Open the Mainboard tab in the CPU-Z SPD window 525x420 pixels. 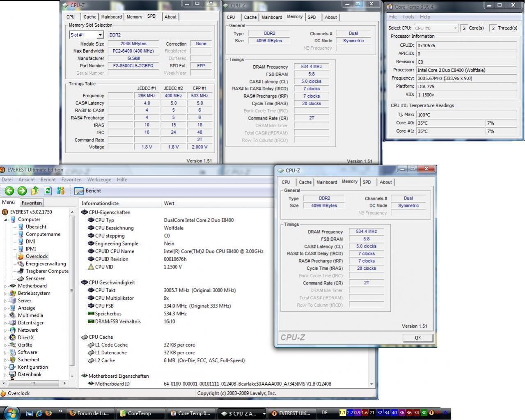click(x=111, y=17)
